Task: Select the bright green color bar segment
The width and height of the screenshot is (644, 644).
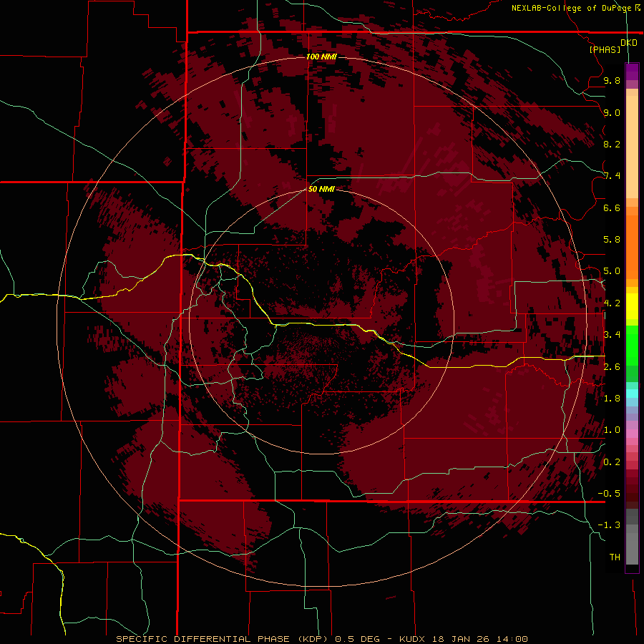Action: (632, 345)
